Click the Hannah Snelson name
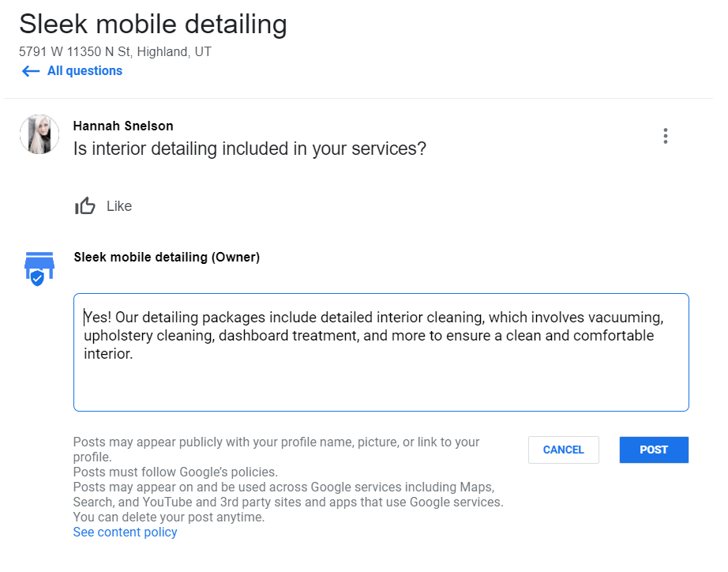728x572 pixels. tap(123, 126)
